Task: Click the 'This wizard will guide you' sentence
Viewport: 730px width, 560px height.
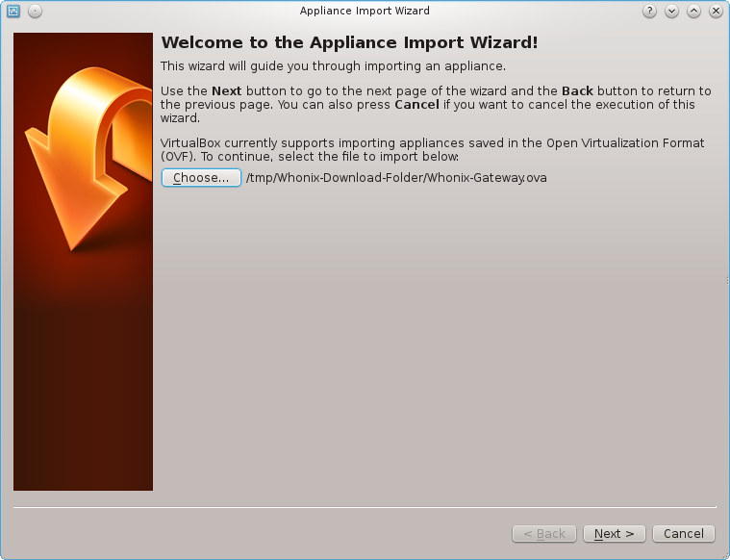Action: pos(333,66)
